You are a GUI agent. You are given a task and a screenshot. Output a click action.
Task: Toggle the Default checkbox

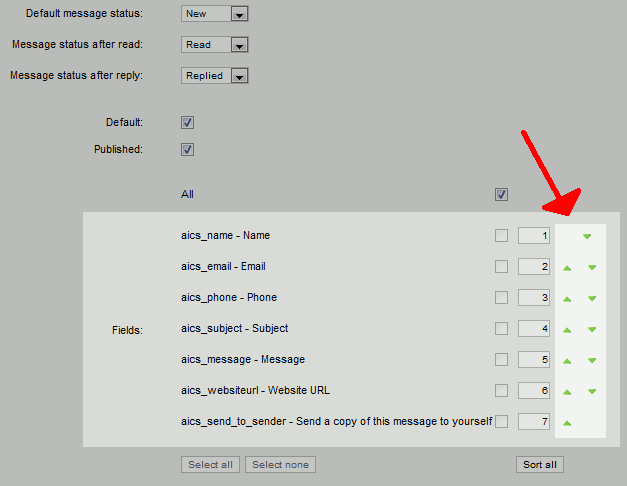click(187, 122)
